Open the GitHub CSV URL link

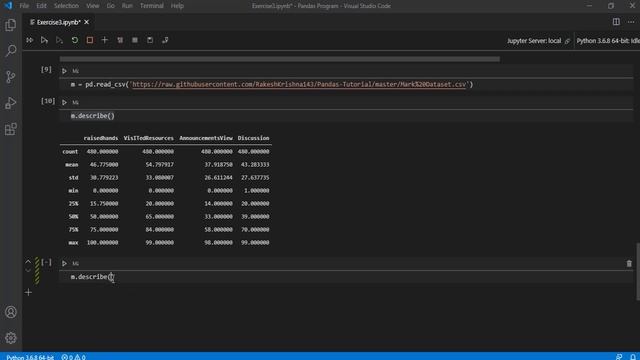click(299, 84)
